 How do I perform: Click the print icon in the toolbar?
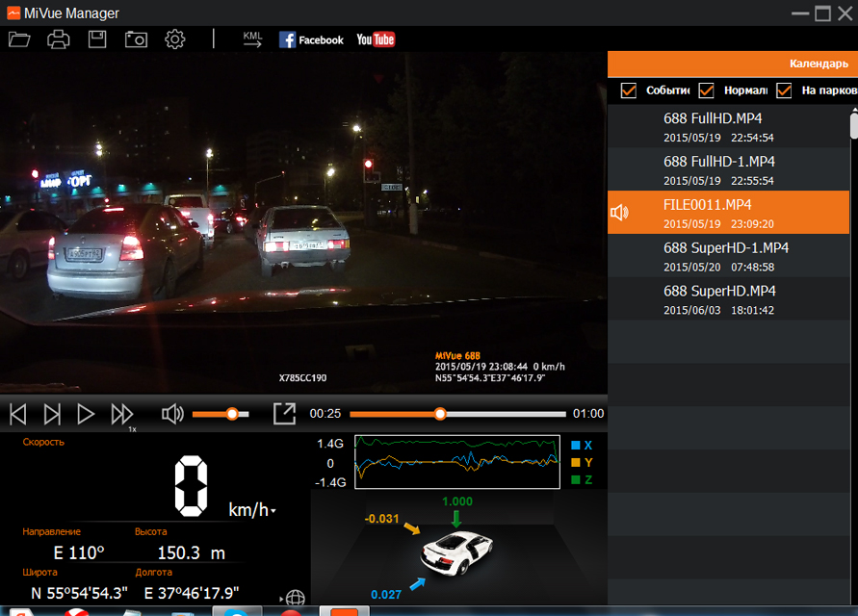click(x=59, y=39)
